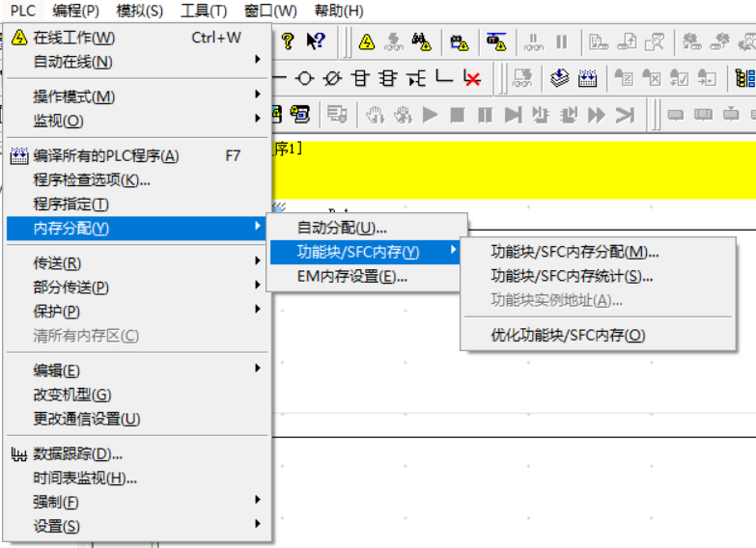Insert a negated coil from the toolbar
Image resolution: width=756 pixels, height=548 pixels.
[332, 78]
